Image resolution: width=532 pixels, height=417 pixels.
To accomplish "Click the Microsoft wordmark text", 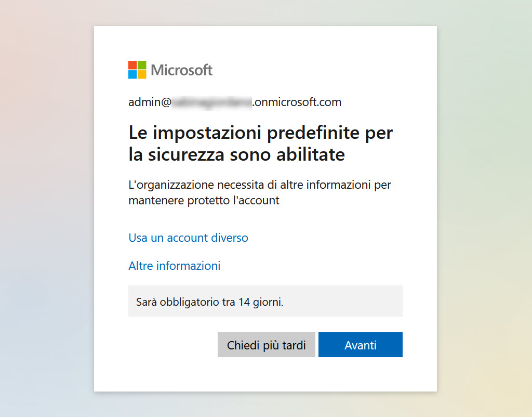I will coord(181,70).
